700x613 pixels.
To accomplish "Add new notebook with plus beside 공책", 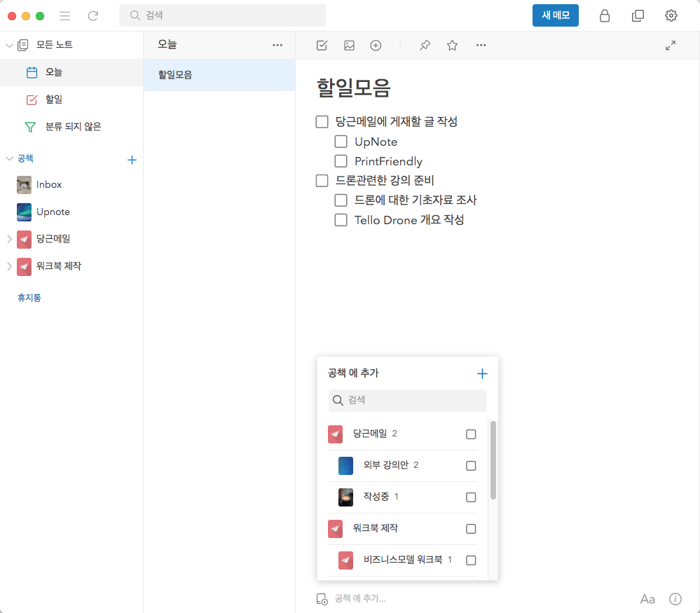I will coord(132,160).
